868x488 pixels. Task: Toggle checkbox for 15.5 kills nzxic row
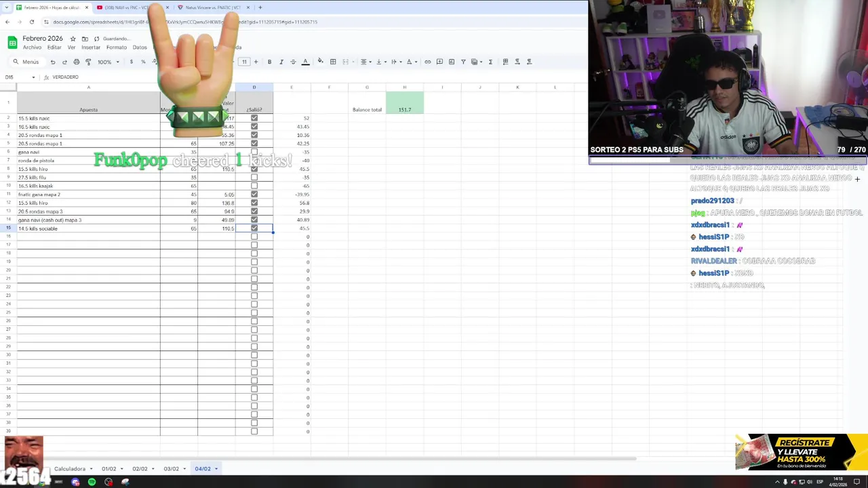(254, 118)
